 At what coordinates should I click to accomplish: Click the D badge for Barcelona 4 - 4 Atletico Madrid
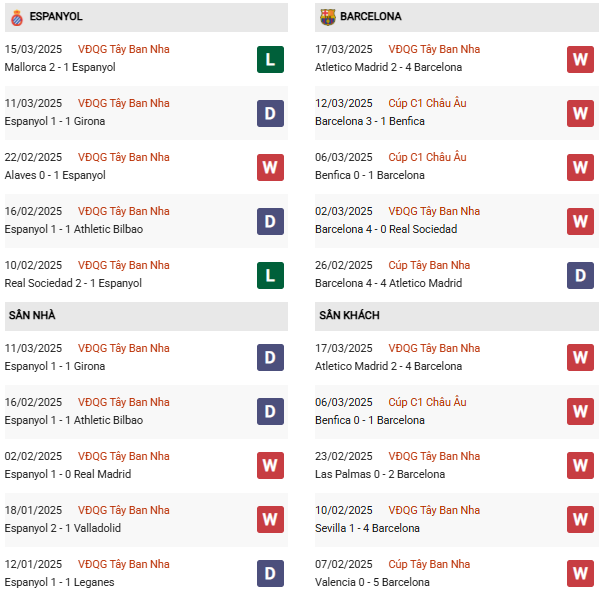pos(581,275)
